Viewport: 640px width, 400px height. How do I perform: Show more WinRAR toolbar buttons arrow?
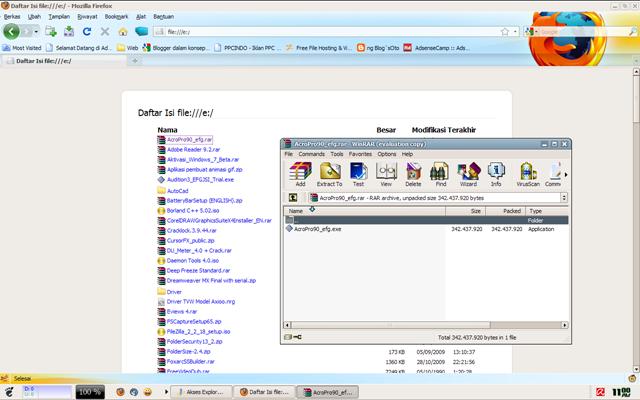[566, 175]
